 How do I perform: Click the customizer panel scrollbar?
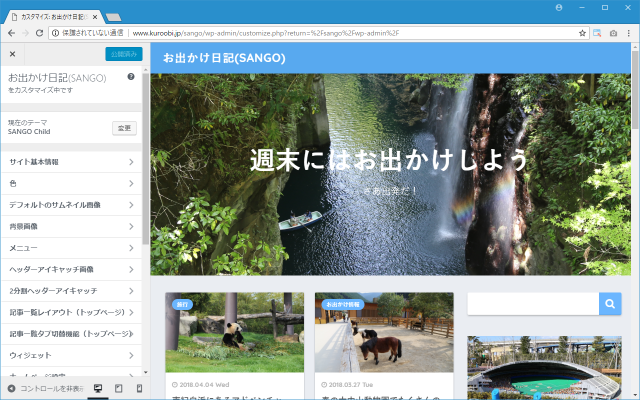[146, 159]
